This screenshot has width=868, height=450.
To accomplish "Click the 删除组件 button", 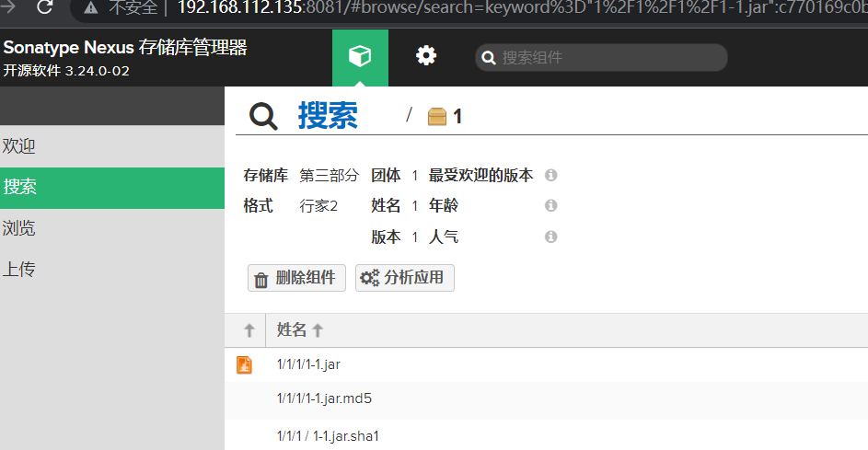I will pyautogui.click(x=296, y=278).
